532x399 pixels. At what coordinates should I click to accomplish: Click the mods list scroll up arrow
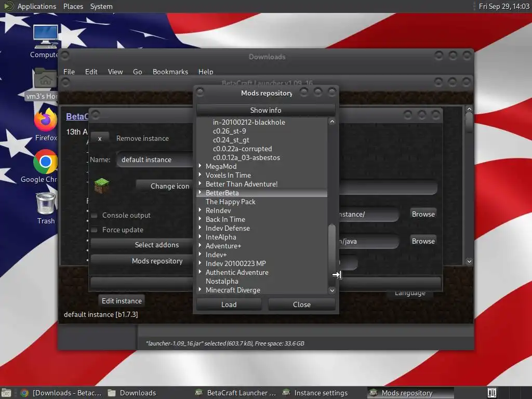click(x=332, y=122)
